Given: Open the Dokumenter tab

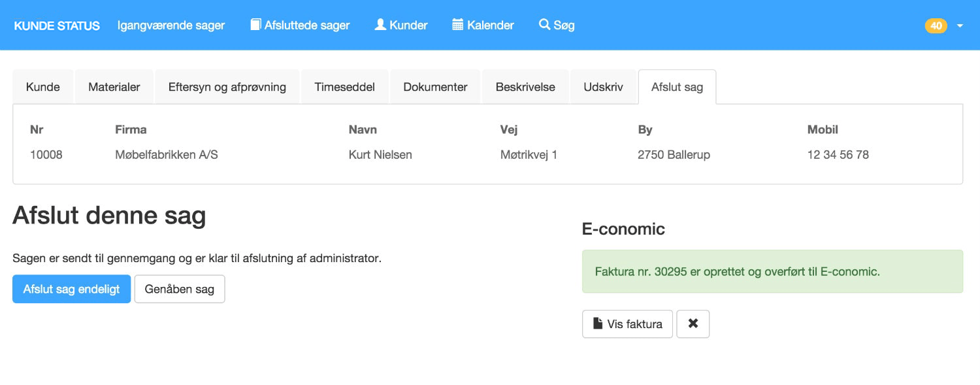Looking at the screenshot, I should [x=435, y=87].
